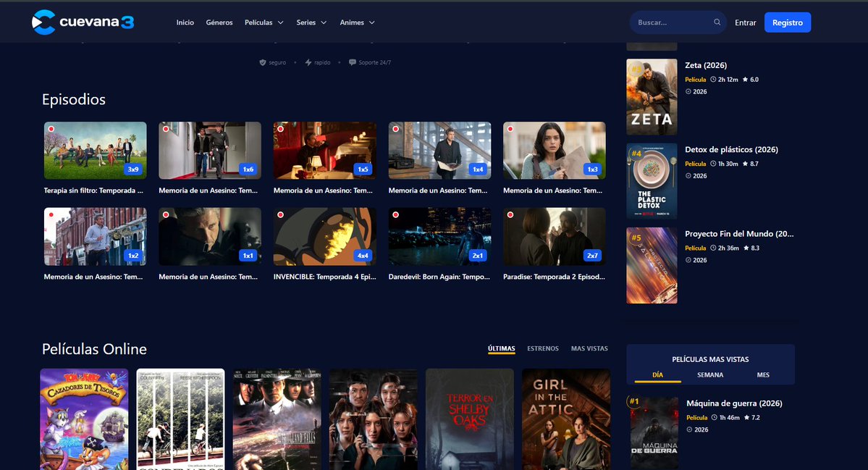Click the red dot on INVENCIBLE thumbnail
Image resolution: width=868 pixels, height=470 pixels.
[281, 215]
